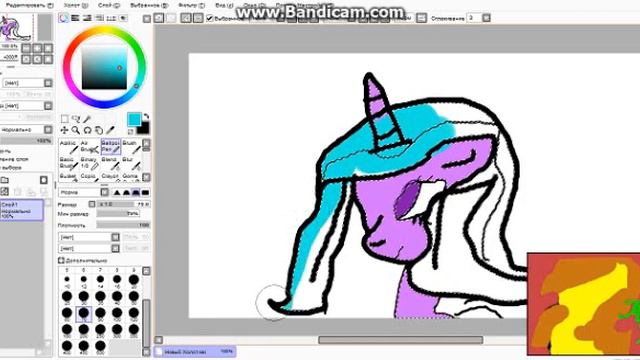Create a new layer folder
This screenshot has height=360, width=640.
click(x=4, y=180)
